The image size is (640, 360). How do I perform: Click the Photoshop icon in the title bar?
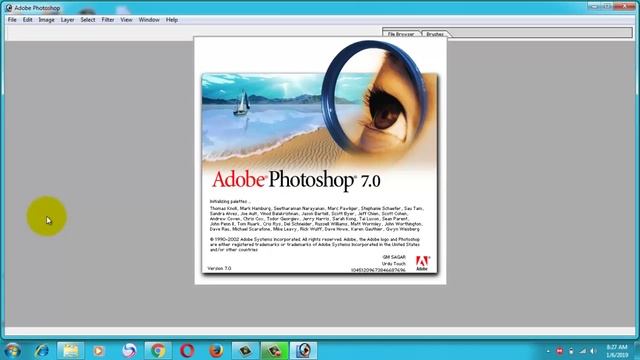click(x=9, y=8)
